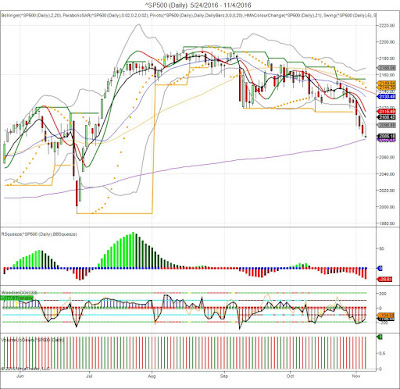Click the 50 label on squeeze axis

(381, 249)
